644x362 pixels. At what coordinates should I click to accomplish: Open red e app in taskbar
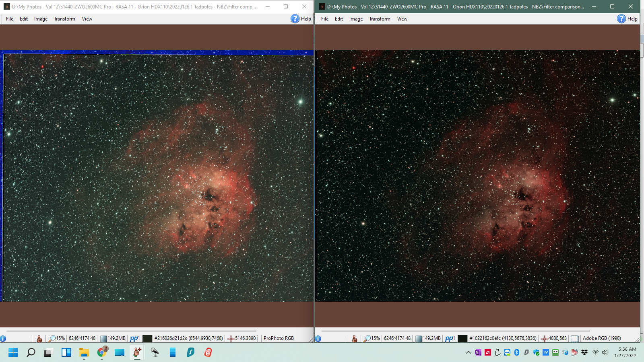208,353
